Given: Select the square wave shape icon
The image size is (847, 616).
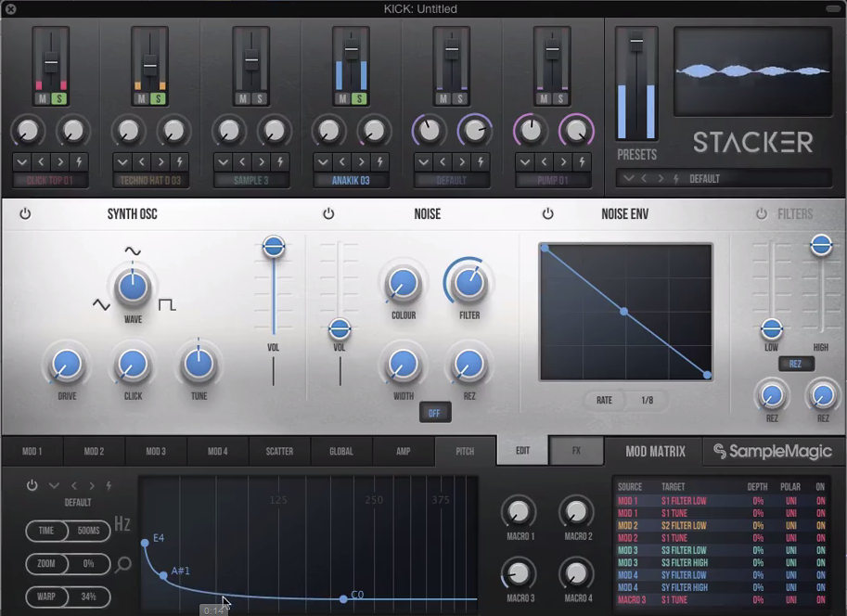Looking at the screenshot, I should tap(167, 305).
